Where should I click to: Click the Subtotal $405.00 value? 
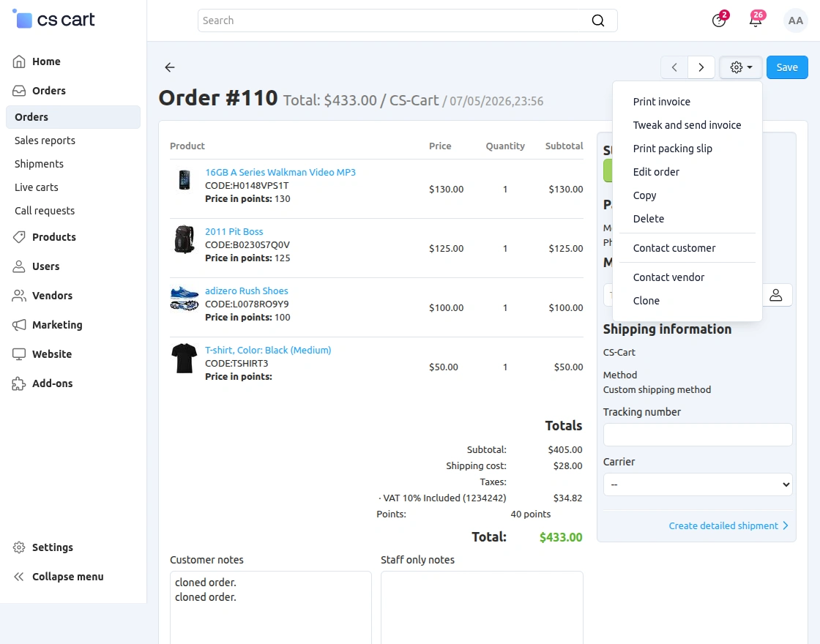(x=564, y=449)
